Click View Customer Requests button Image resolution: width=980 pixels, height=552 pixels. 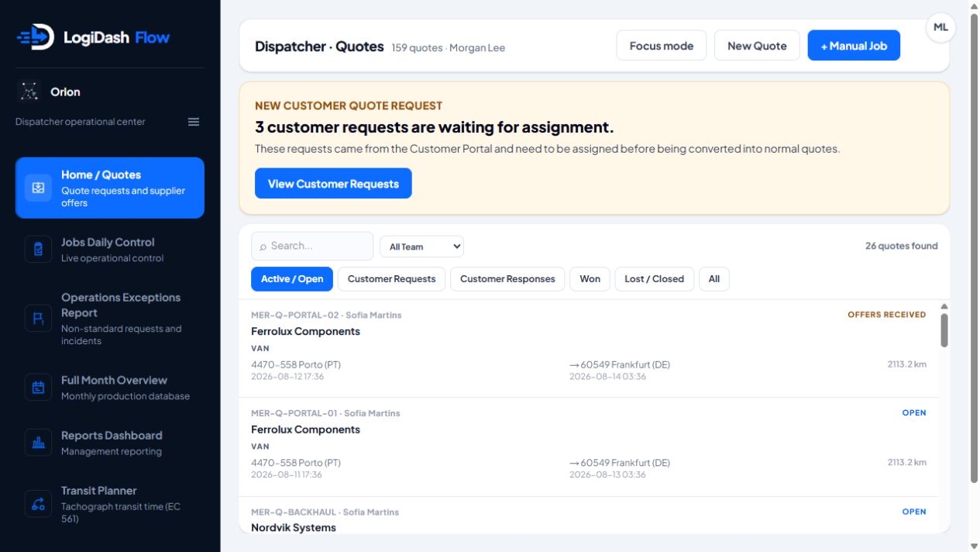point(333,184)
